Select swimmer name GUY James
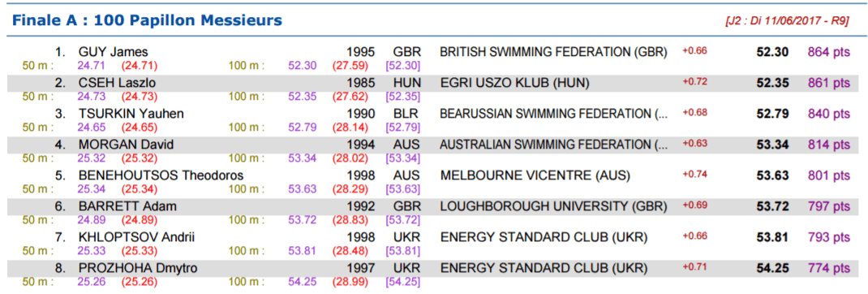 click(113, 52)
